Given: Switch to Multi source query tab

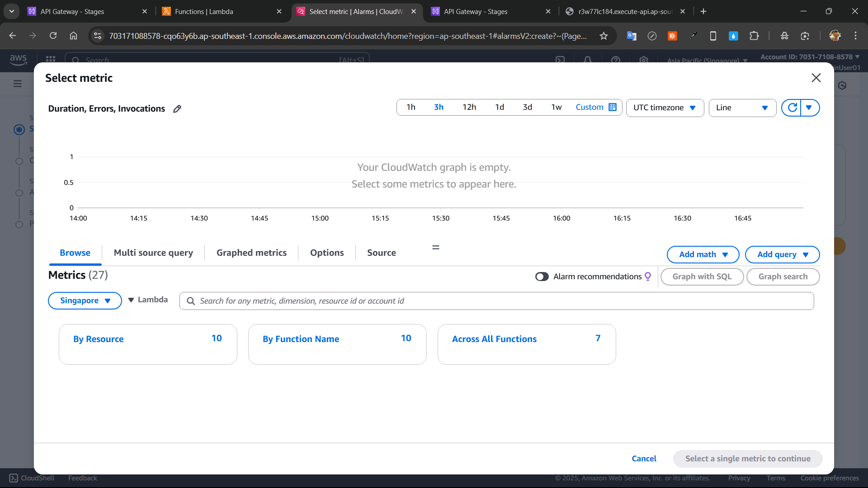Looking at the screenshot, I should point(153,253).
